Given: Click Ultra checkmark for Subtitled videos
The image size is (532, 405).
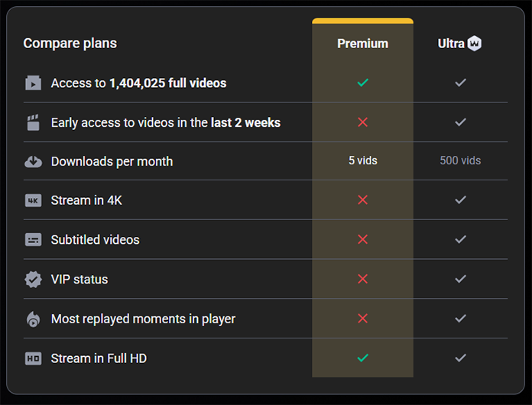Looking at the screenshot, I should (460, 239).
